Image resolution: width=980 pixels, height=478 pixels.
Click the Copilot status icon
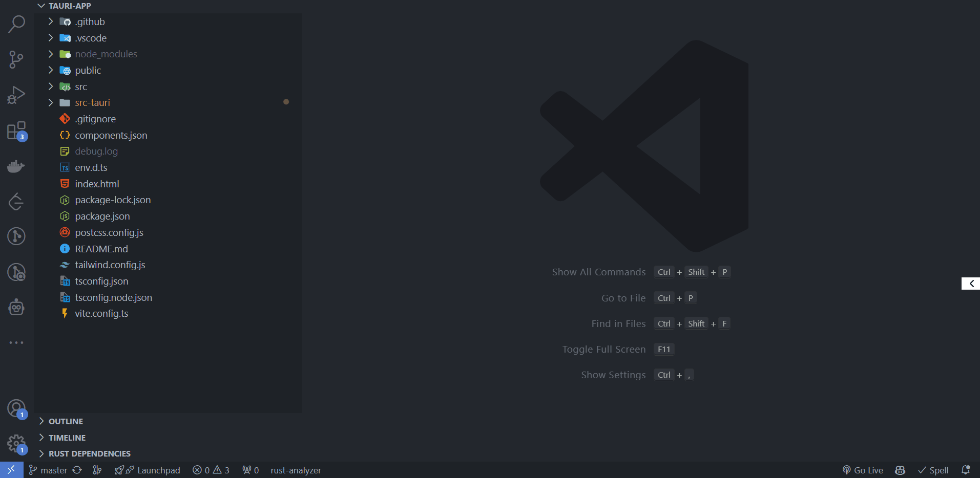900,470
